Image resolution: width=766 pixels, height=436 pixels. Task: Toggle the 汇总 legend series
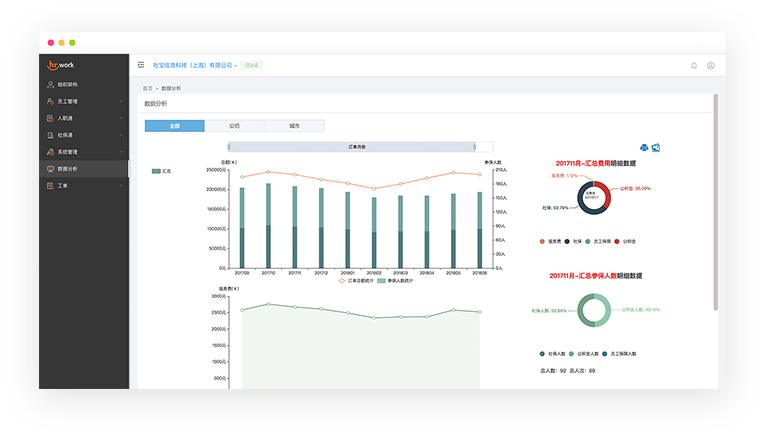pos(161,171)
